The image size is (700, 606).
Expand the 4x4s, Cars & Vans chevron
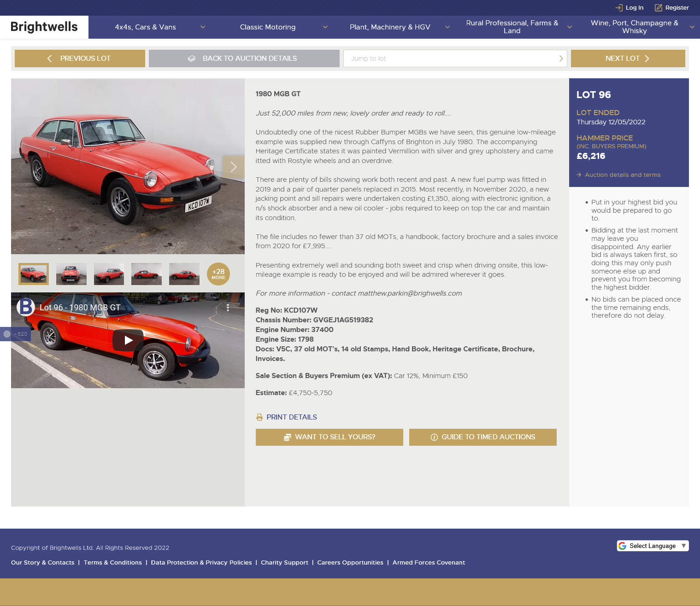[203, 27]
